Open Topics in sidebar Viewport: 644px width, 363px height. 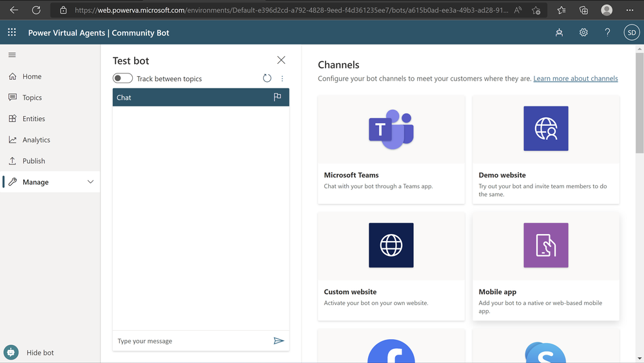point(50,97)
